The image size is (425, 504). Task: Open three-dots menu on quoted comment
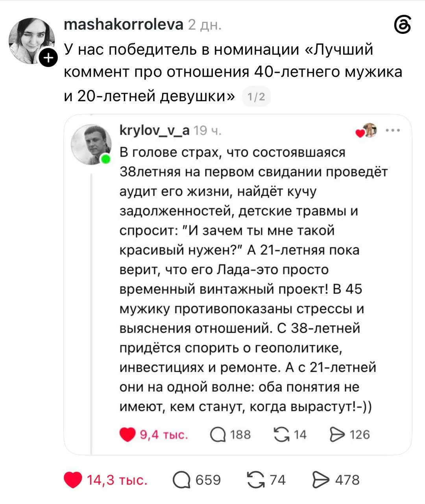pos(393,130)
